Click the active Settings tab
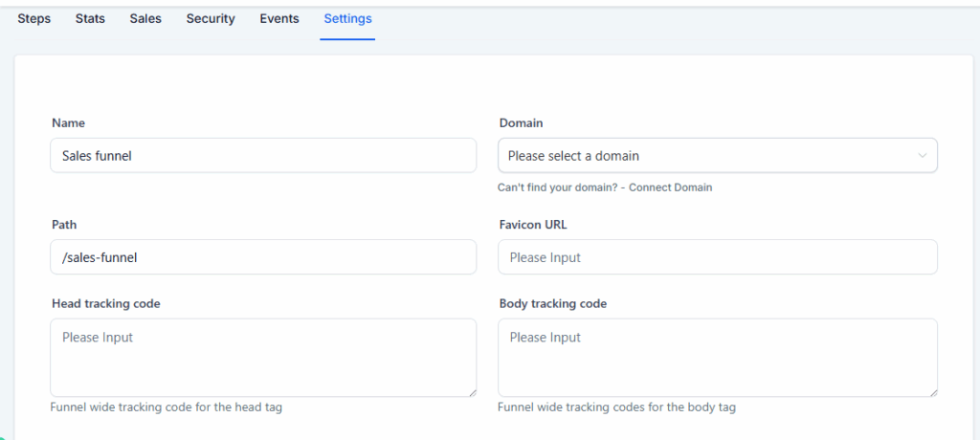This screenshot has height=440, width=980. (347, 19)
